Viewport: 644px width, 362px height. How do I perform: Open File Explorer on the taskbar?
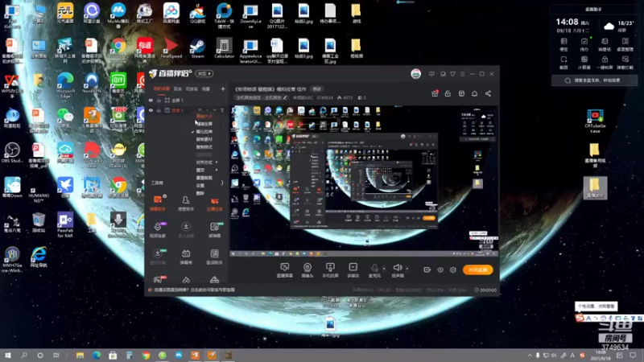coord(80,356)
